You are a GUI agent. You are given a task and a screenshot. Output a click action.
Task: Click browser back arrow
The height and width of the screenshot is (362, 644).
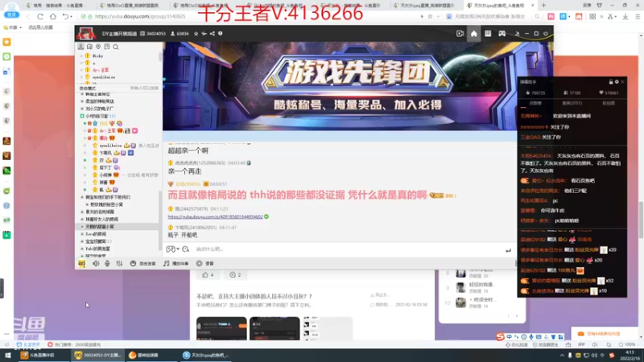point(28,16)
